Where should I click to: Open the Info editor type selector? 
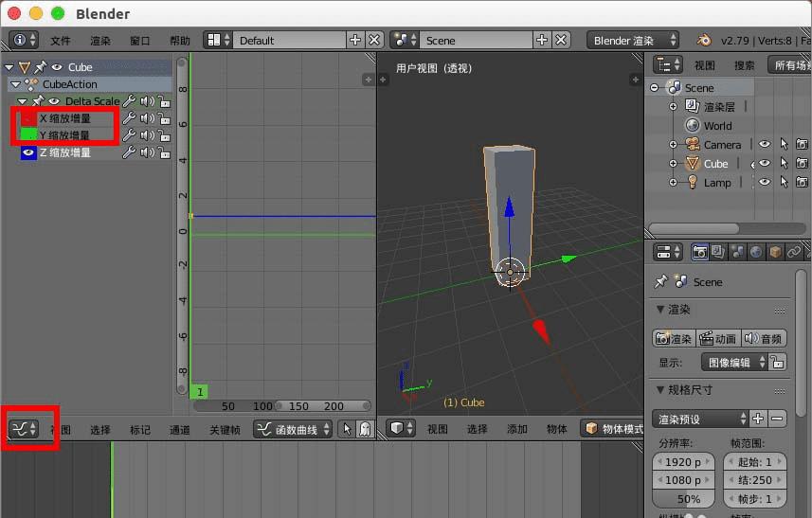pos(24,40)
